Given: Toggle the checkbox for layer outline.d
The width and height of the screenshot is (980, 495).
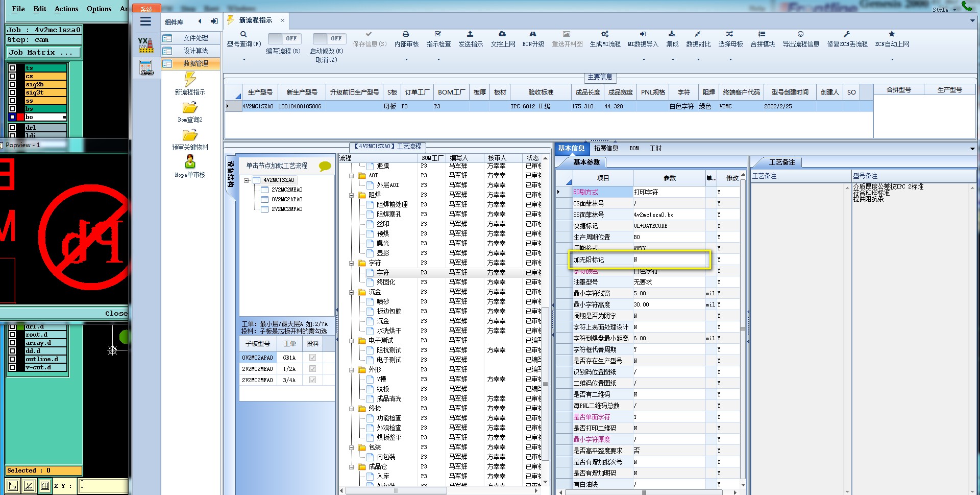Looking at the screenshot, I should tap(12, 359).
